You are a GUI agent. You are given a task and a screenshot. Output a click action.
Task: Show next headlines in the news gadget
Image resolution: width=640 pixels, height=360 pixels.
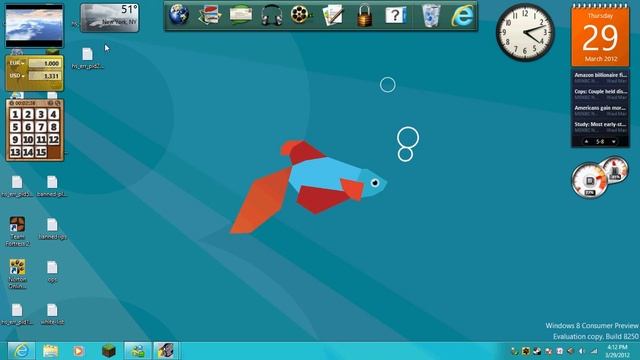click(x=613, y=142)
